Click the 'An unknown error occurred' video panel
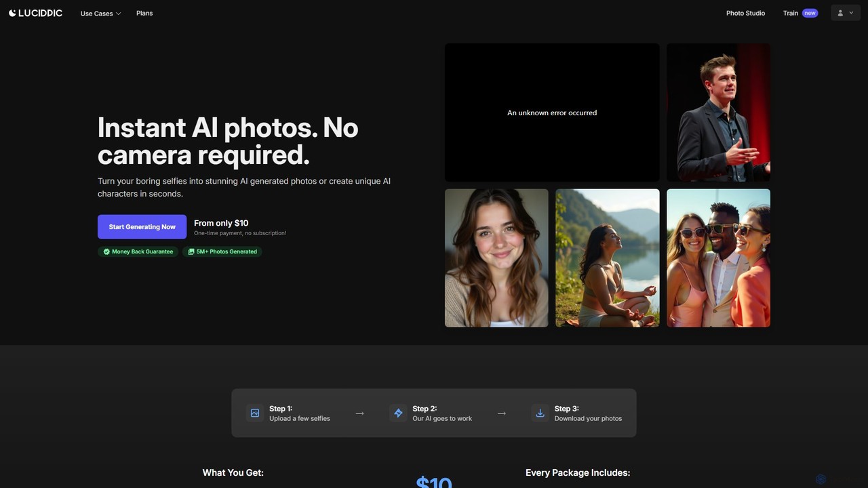868x488 pixels. click(x=552, y=113)
